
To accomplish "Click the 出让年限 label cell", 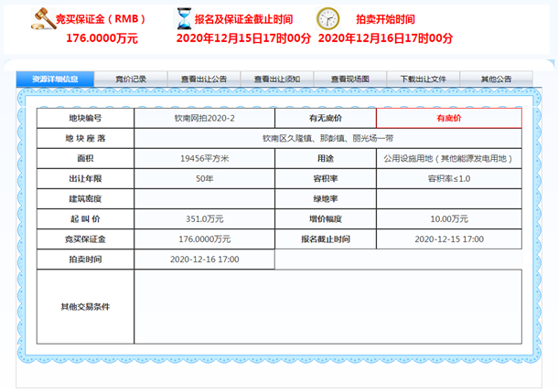I will pyautogui.click(x=85, y=179).
